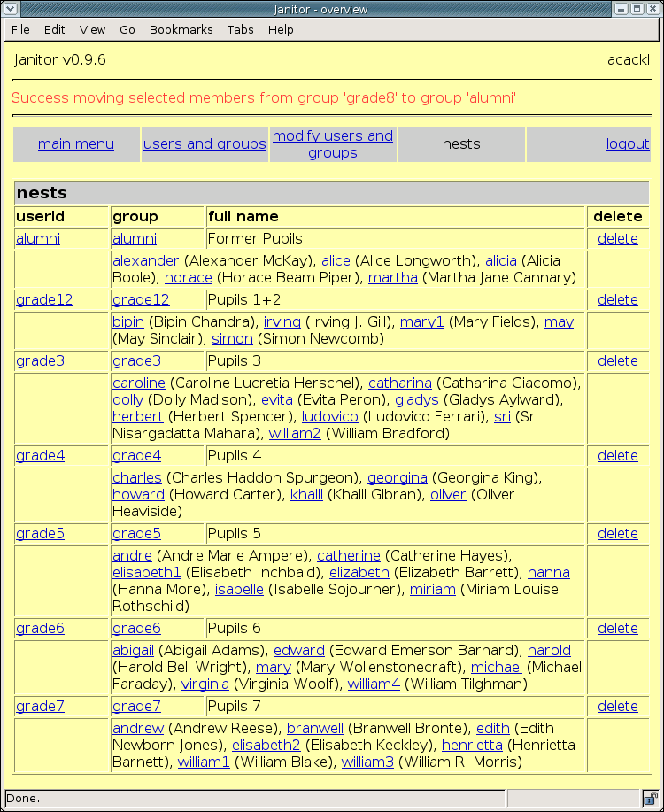Open the Help menu

(x=281, y=30)
